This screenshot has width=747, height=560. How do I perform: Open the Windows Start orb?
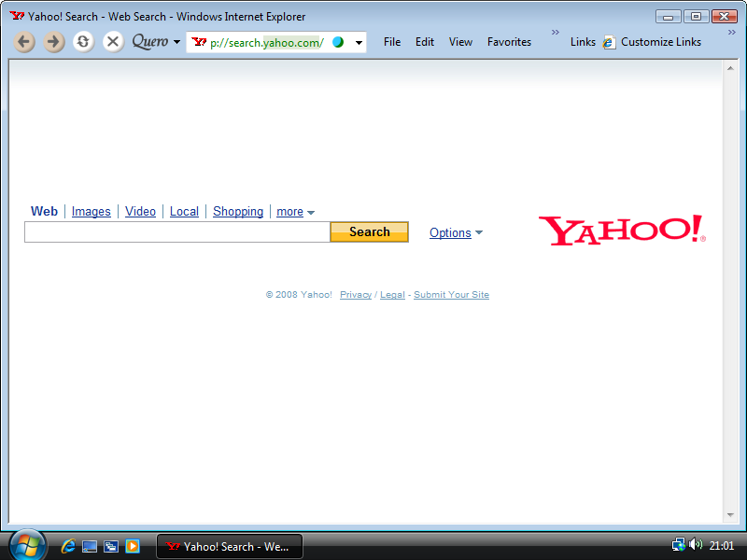click(x=27, y=546)
